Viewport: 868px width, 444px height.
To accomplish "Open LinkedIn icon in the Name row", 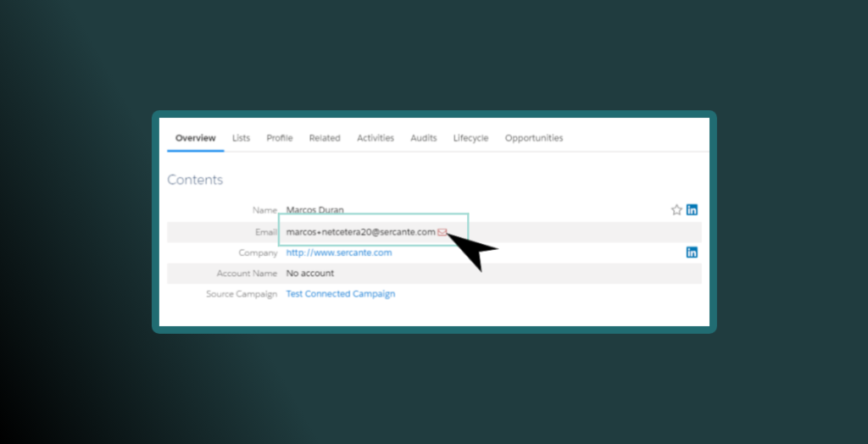I will pos(692,210).
